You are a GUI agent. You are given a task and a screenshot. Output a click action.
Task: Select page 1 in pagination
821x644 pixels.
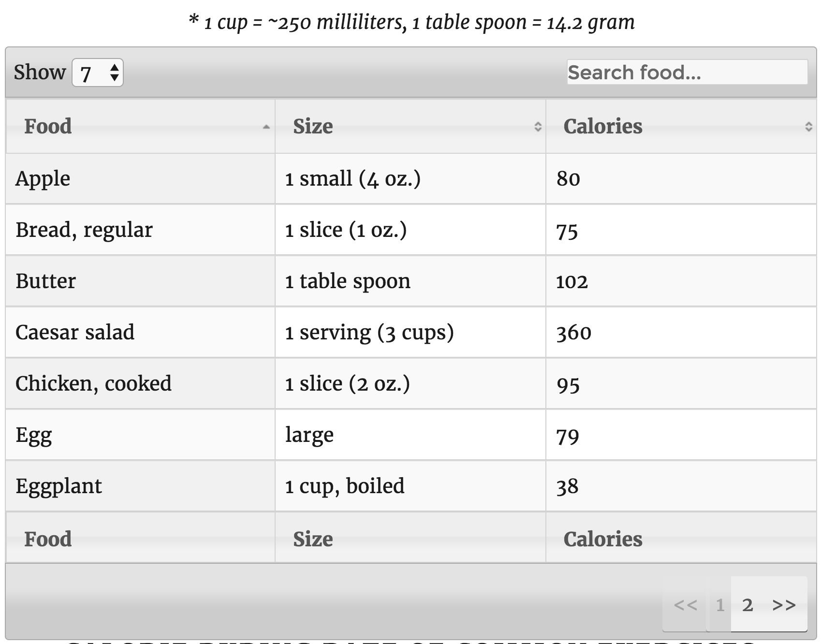[x=720, y=605]
